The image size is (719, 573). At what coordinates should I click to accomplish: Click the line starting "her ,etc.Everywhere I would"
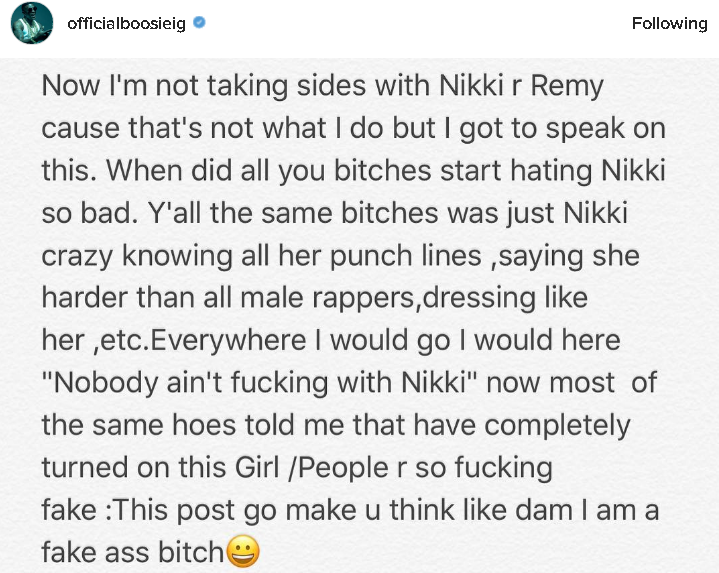tap(331, 340)
